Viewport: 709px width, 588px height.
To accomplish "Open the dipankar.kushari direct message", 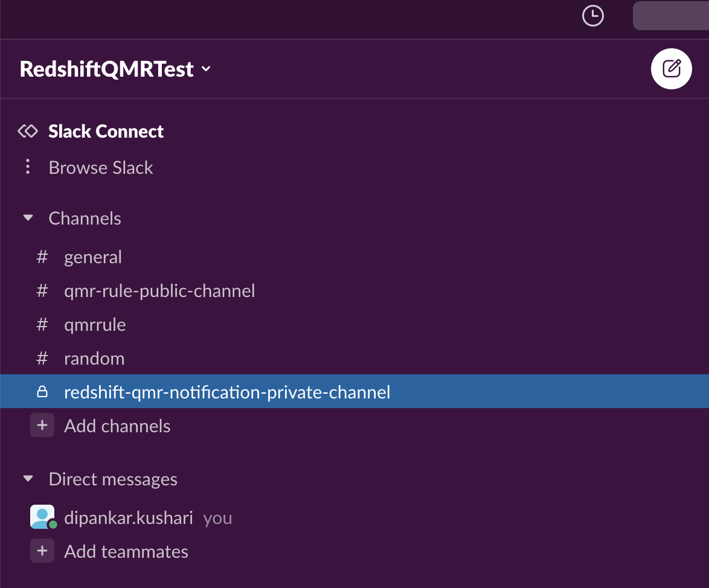I will 129,518.
